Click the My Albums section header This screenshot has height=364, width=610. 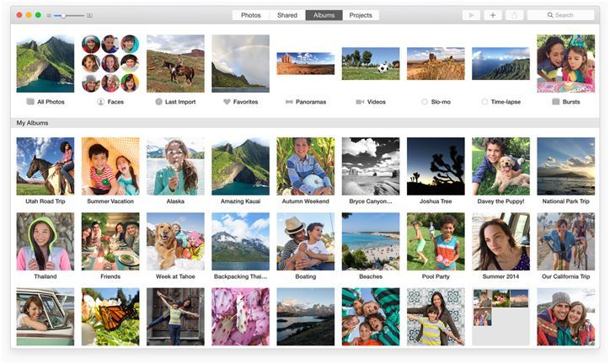(305, 123)
